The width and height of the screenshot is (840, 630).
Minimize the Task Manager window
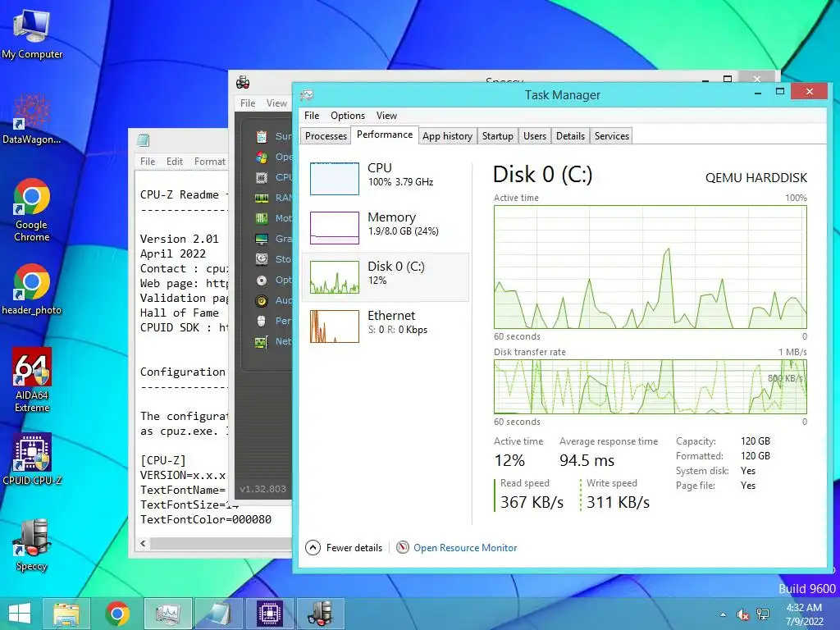[758, 92]
